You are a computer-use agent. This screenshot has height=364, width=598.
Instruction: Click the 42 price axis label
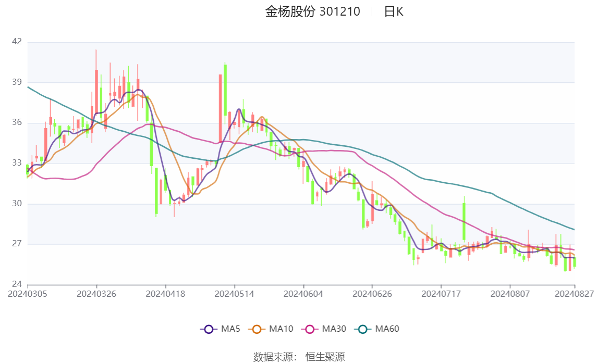pyautogui.click(x=17, y=42)
